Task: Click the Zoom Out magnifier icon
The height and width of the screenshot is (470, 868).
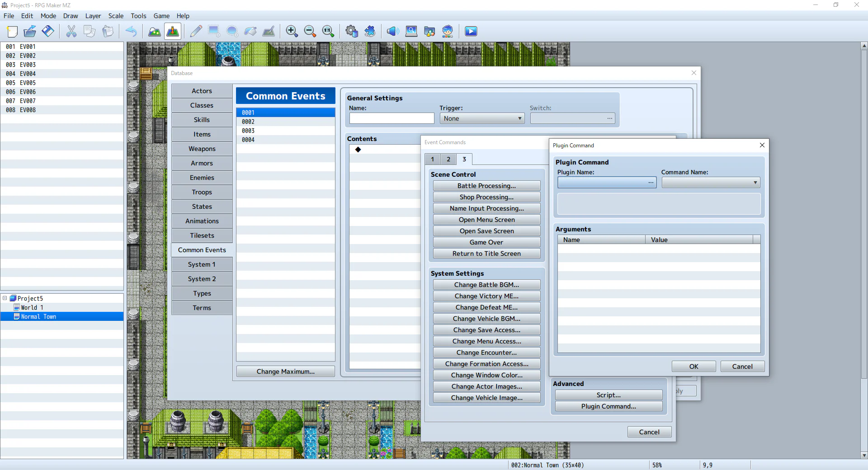Action: (x=310, y=31)
